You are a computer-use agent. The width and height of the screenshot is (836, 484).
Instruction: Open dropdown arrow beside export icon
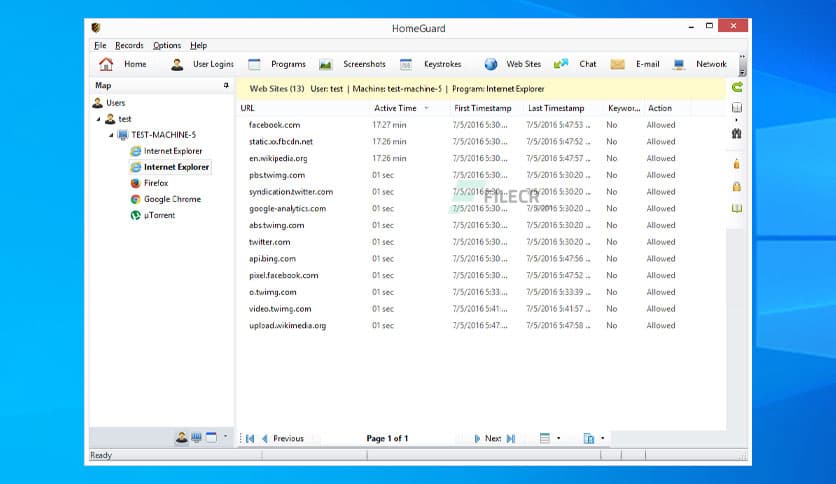[x=602, y=438]
